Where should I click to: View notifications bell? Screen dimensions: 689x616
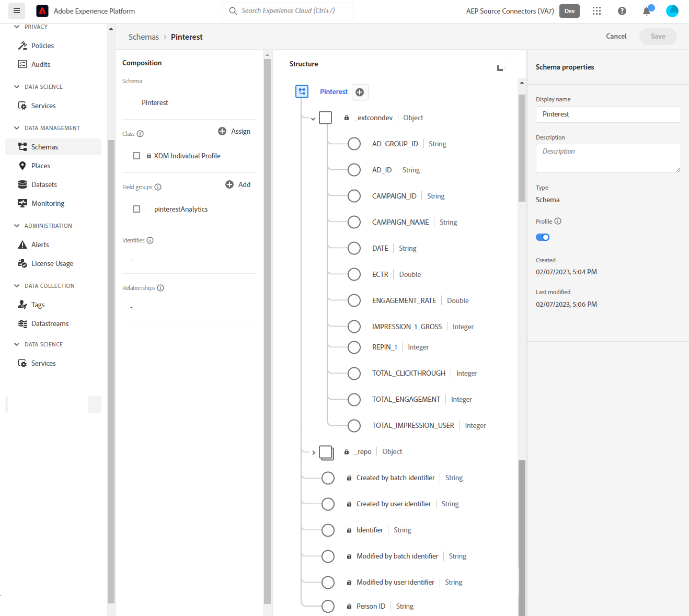pyautogui.click(x=647, y=11)
